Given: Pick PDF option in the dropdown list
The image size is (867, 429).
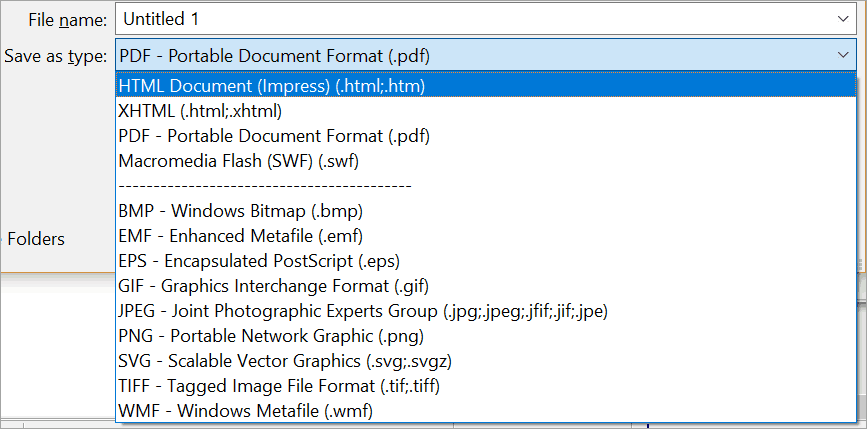Looking at the screenshot, I should (485, 135).
